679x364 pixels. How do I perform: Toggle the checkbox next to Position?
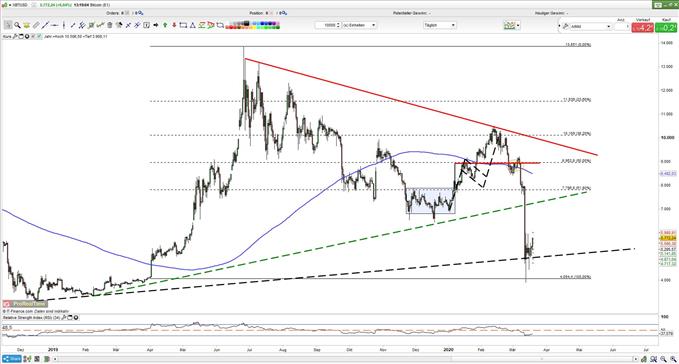coord(271,13)
